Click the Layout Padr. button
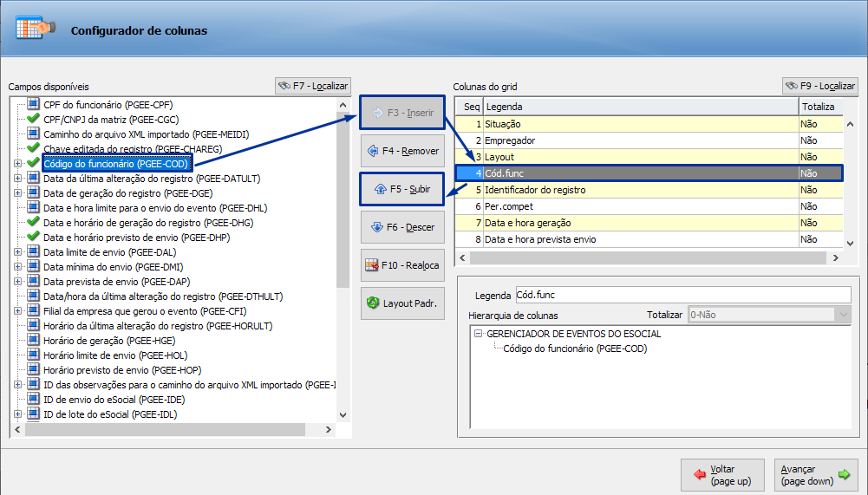This screenshot has height=495, width=868. point(402,303)
